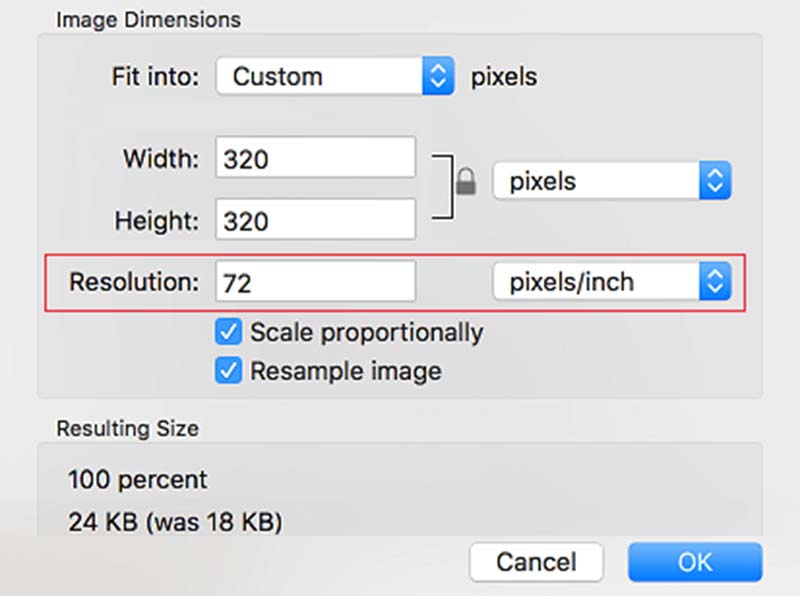Click the 100 percent text

137,480
